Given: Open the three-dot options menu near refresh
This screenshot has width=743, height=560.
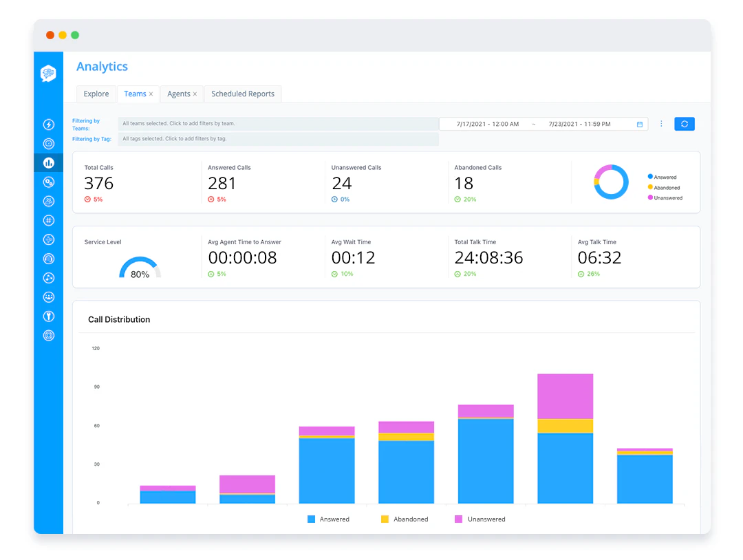Looking at the screenshot, I should [661, 124].
